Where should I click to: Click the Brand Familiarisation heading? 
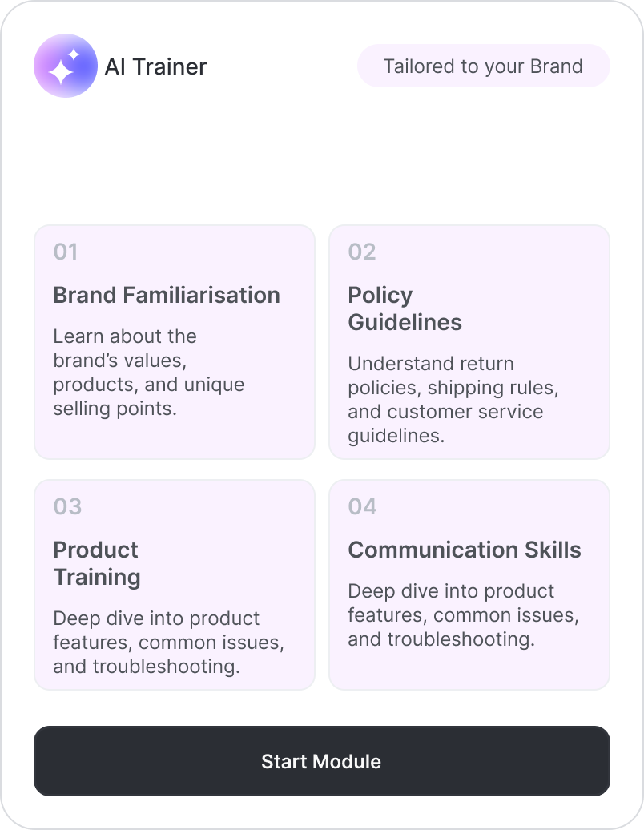pos(167,295)
